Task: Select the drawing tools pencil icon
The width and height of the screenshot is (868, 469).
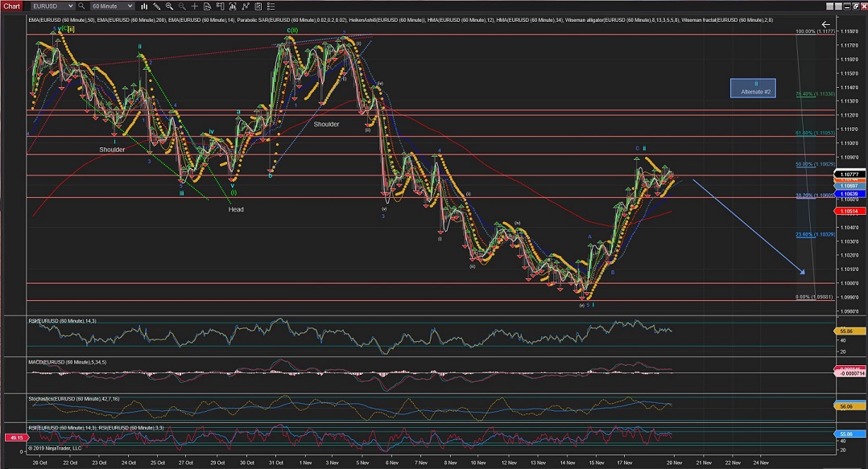Action: [157, 6]
